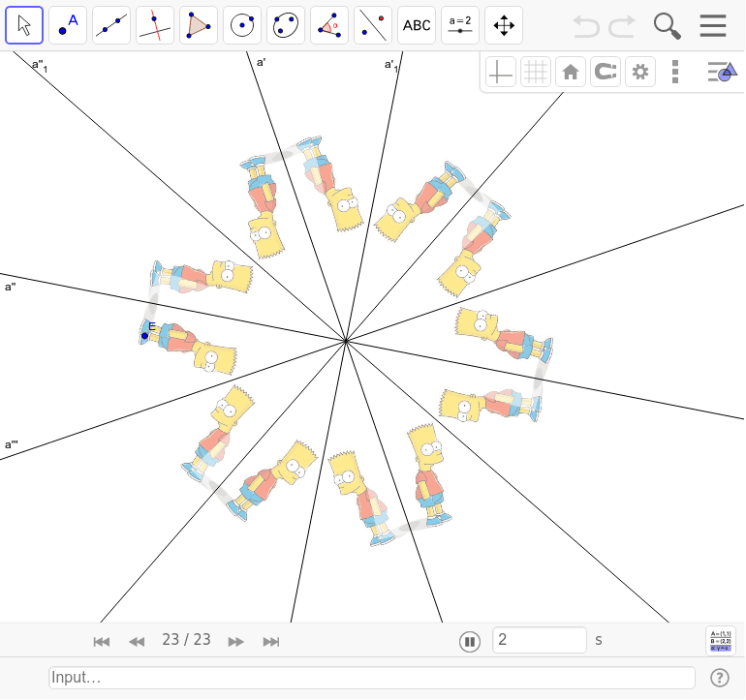Image resolution: width=746 pixels, height=700 pixels.
Task: Toggle grid display in style bar
Action: [536, 72]
